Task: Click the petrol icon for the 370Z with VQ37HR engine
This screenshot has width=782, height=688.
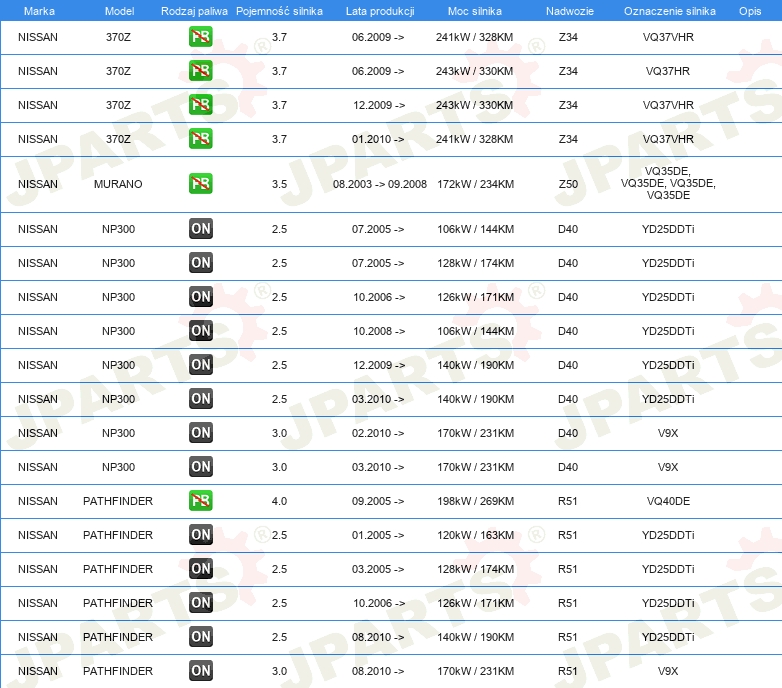Action: (200, 71)
